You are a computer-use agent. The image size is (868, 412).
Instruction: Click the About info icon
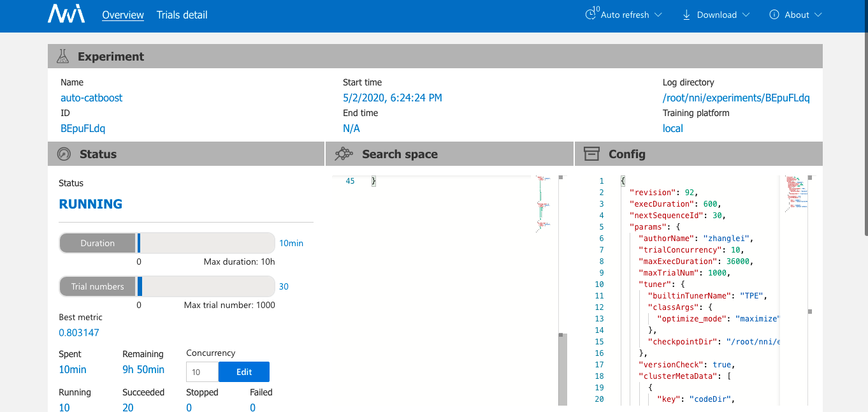tap(774, 15)
